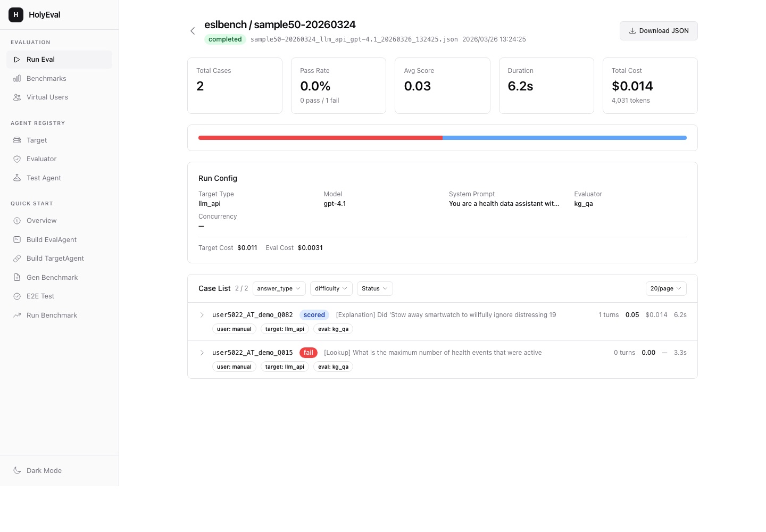
Task: Open Build EvalAgent under Quick Start
Action: [x=59, y=240]
